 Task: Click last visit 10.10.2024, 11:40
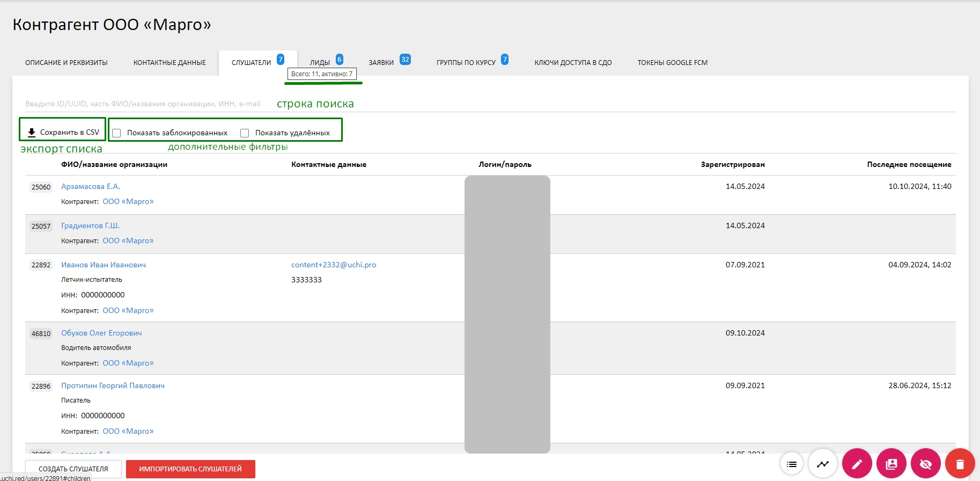920,186
